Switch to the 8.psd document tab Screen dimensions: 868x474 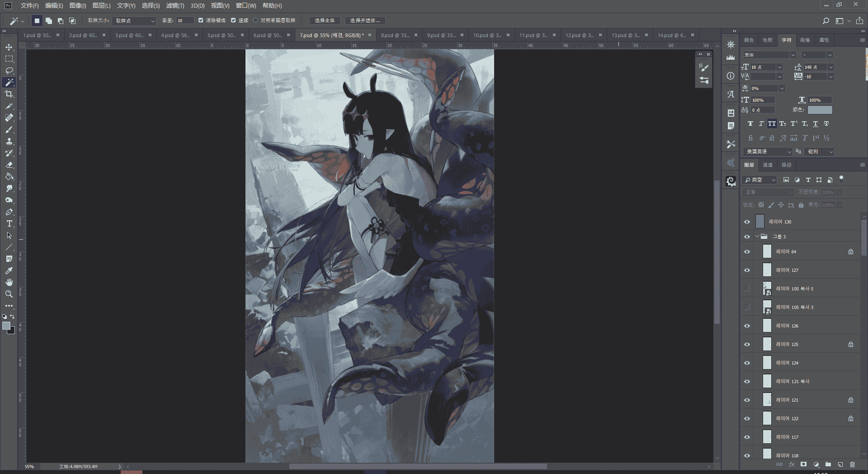click(x=395, y=35)
